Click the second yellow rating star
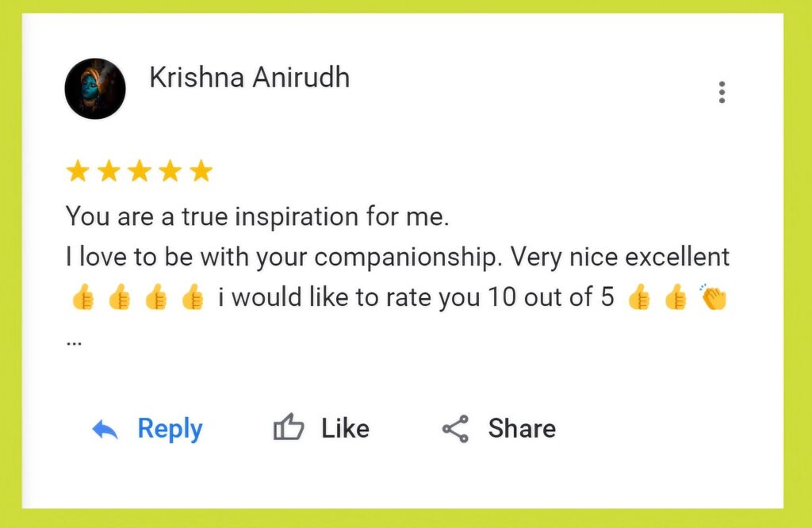Screen dimensions: 812x528 tap(108, 170)
